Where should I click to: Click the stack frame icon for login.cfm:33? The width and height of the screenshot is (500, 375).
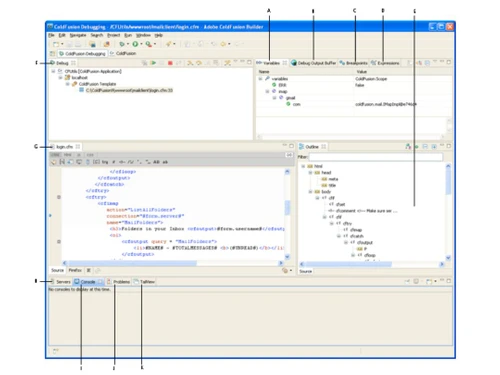tap(81, 90)
